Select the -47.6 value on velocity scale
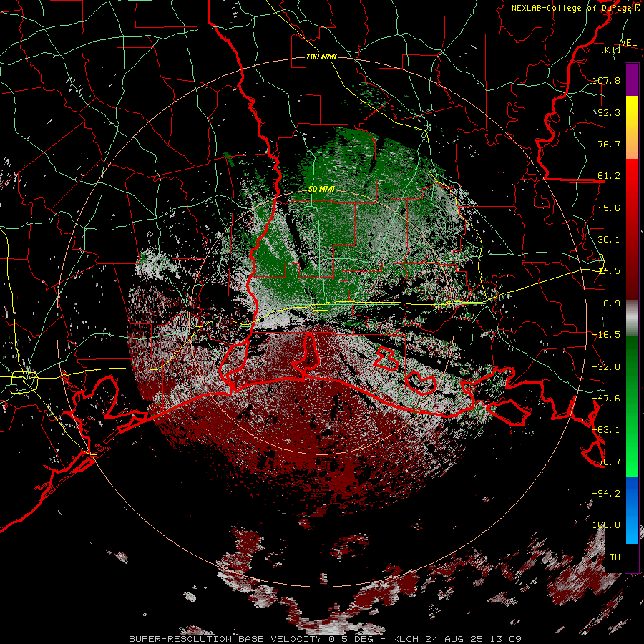 606,399
